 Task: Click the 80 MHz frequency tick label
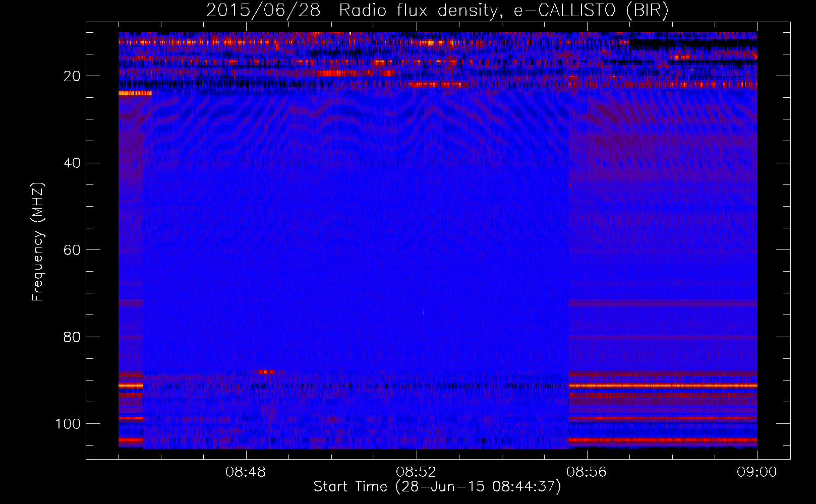point(73,337)
